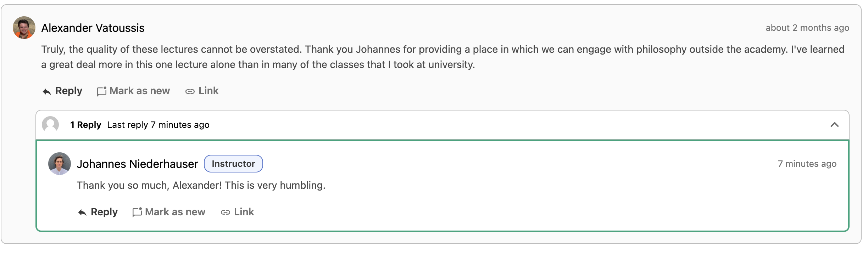The image size is (868, 255).
Task: Click 'Last reply 7 minutes ago' text
Action: click(x=158, y=125)
